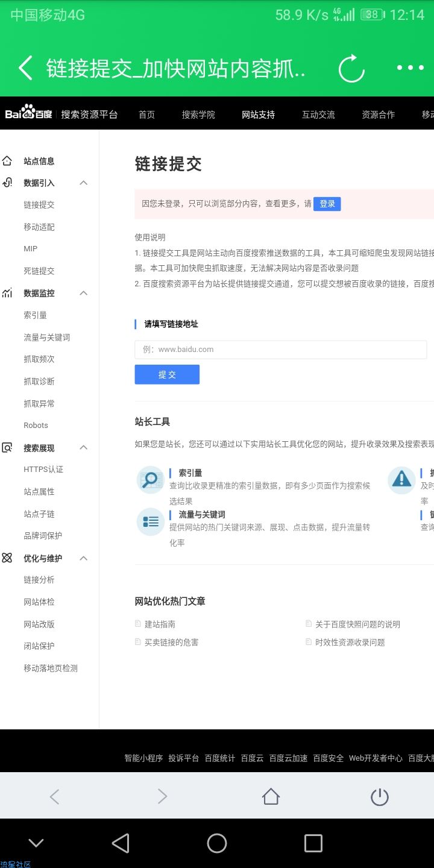Click document icon beside 建站指南
The image size is (434, 868).
(138, 624)
